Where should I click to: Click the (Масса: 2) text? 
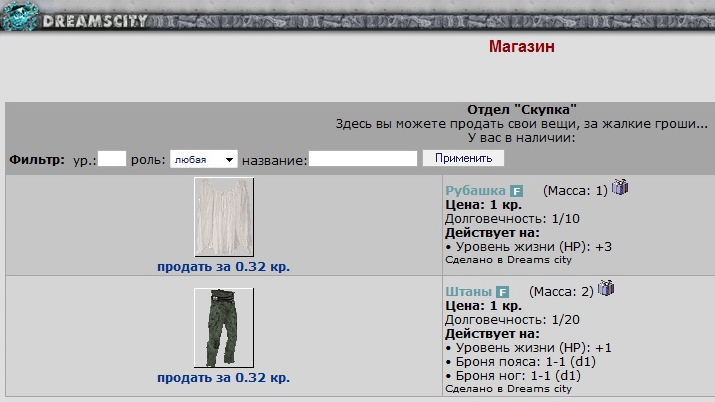561,292
